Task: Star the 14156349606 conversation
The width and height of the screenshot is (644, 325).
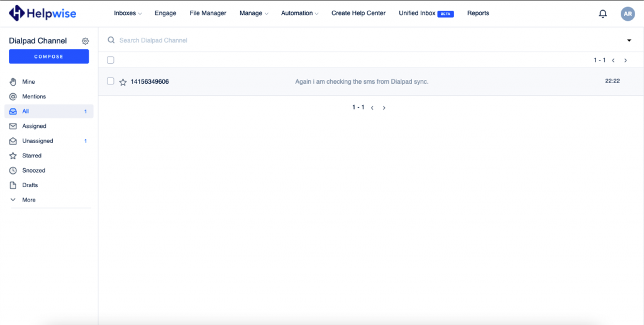Action: [123, 82]
